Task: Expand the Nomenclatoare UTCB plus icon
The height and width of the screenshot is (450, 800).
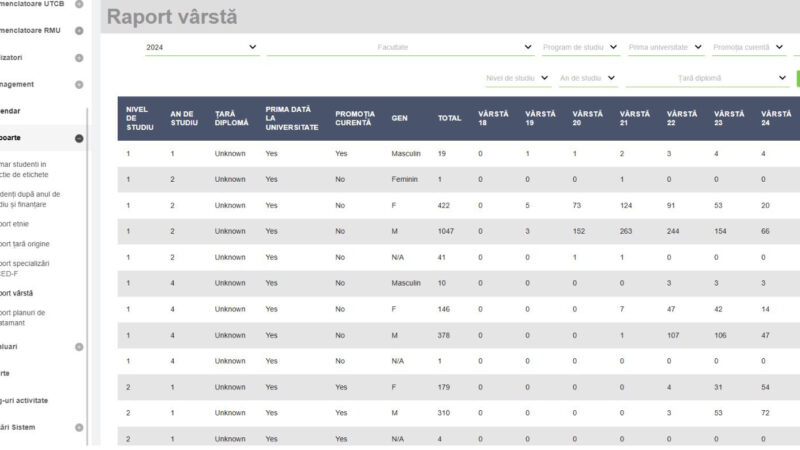Action: click(79, 4)
